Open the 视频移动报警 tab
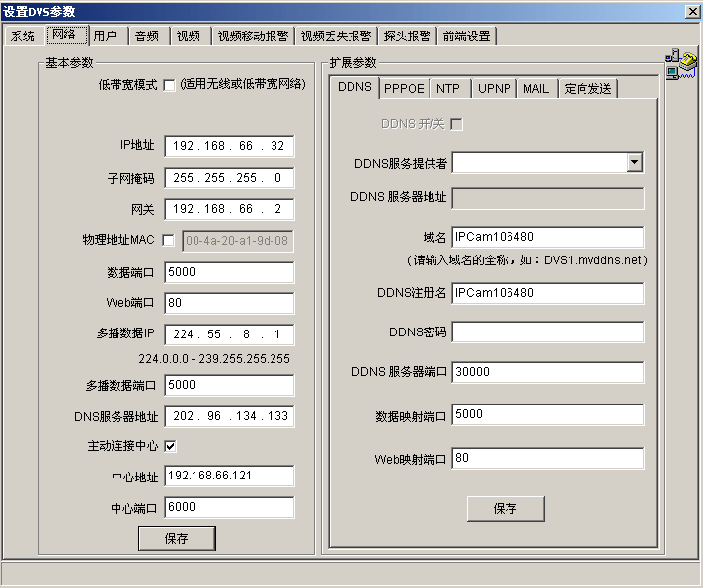The height and width of the screenshot is (588, 703). pyautogui.click(x=253, y=36)
